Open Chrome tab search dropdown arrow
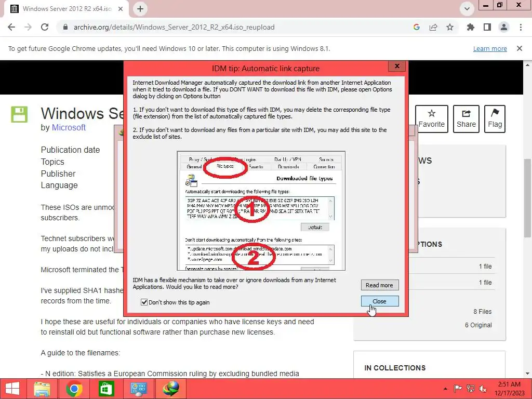 pyautogui.click(x=467, y=9)
